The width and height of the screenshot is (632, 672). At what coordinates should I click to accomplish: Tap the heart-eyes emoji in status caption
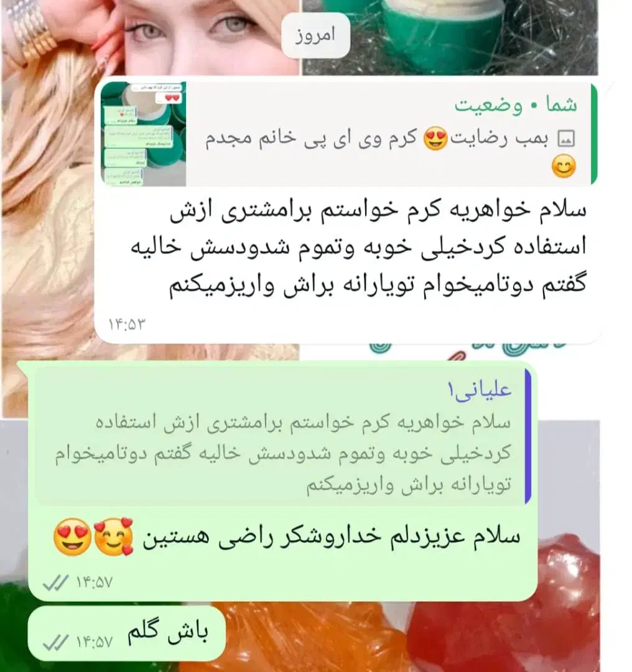click(435, 138)
